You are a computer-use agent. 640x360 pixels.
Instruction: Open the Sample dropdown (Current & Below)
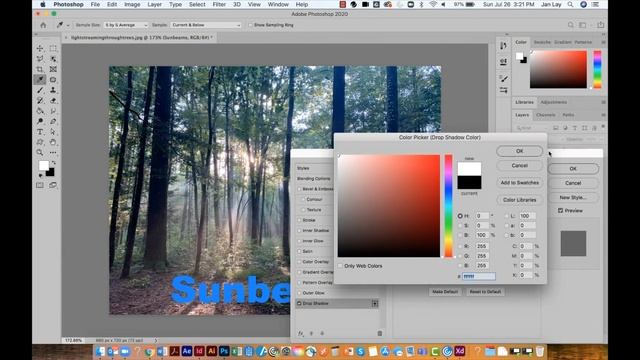pyautogui.click(x=206, y=25)
